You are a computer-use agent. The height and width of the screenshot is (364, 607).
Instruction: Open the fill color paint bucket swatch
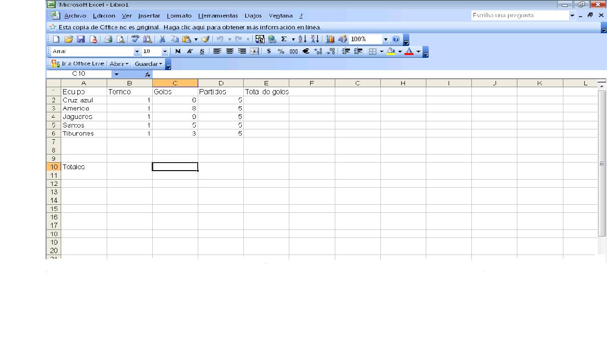point(390,51)
